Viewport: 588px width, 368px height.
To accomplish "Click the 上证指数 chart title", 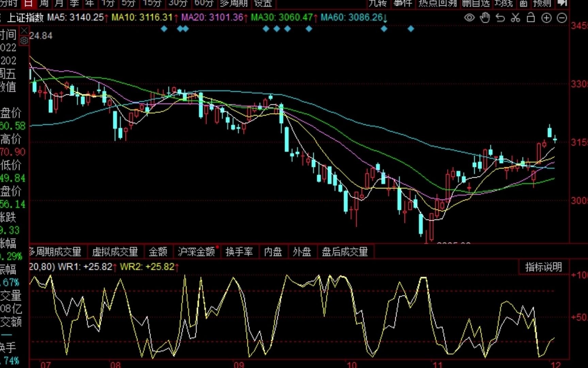I will point(26,17).
